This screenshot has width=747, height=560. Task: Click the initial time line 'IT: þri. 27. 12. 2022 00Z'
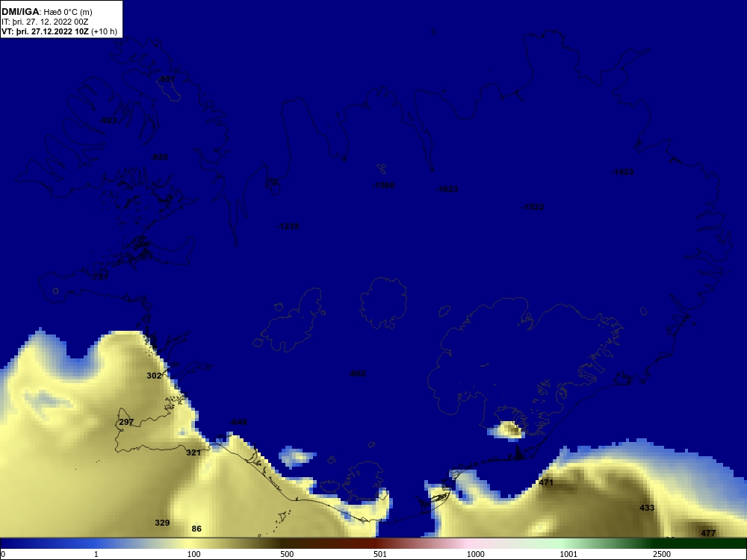pyautogui.click(x=45, y=22)
